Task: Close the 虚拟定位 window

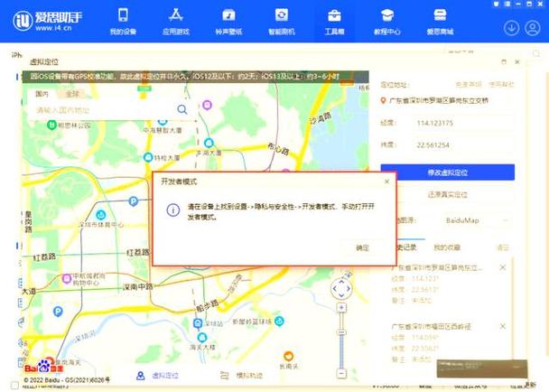Action: click(517, 62)
